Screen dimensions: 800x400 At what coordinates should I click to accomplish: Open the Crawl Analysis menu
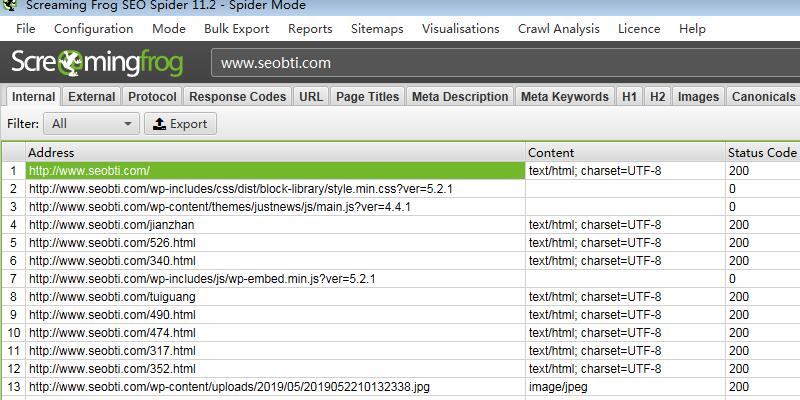(559, 29)
